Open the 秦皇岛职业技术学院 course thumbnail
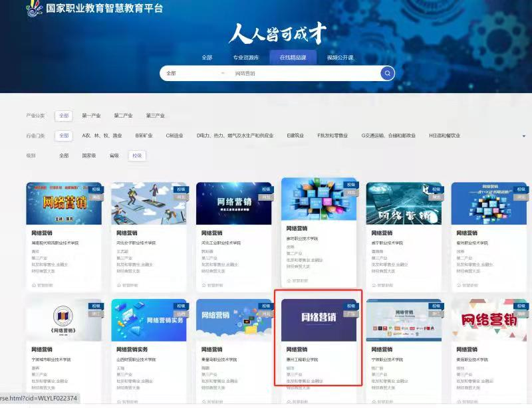This screenshot has width=532, height=408. click(234, 320)
